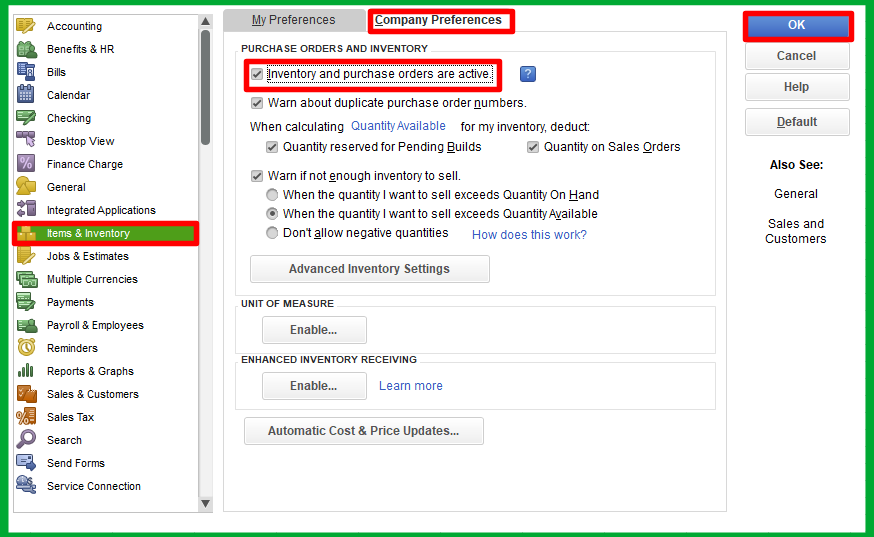Select the Jobs & Estimates label
Image resolution: width=874 pixels, height=537 pixels.
pos(88,256)
